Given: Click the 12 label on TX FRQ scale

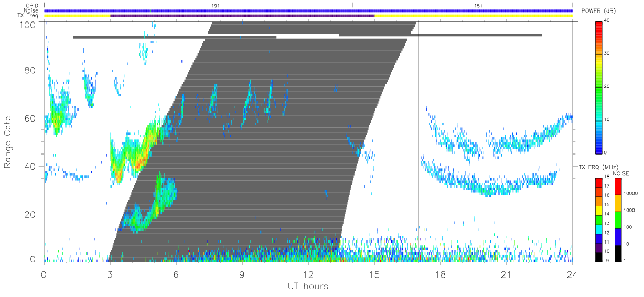Looking at the screenshot, I should tap(607, 233).
